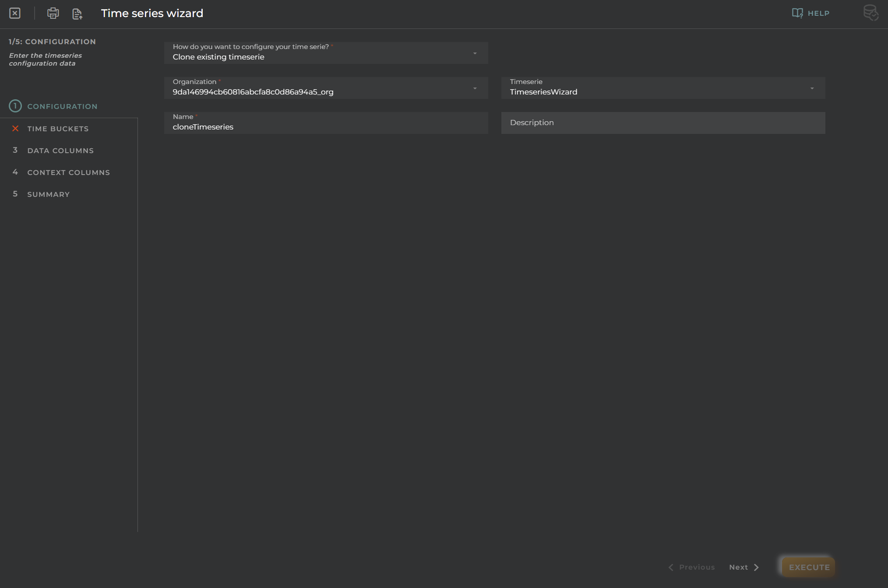Go to the Context Columns step
This screenshot has height=588, width=888.
coord(61,172)
